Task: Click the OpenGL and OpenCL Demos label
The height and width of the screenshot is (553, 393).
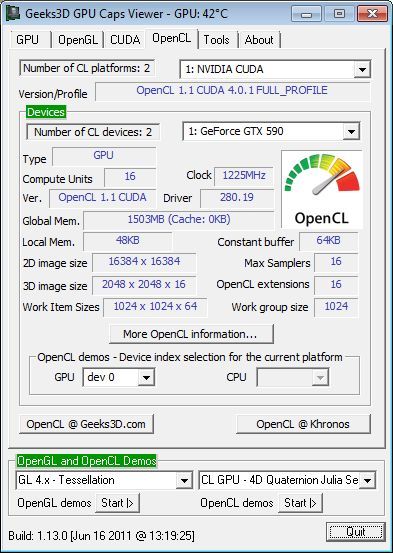Action: point(87,461)
